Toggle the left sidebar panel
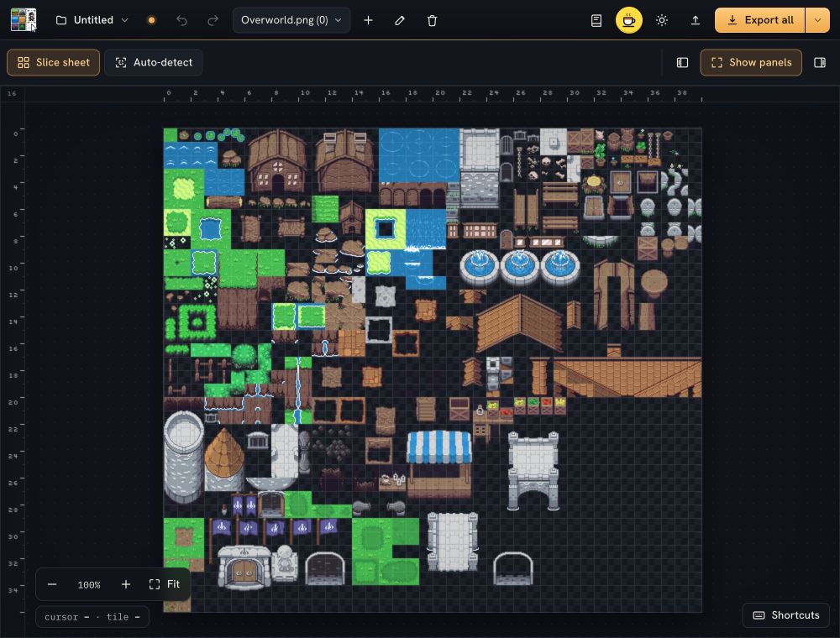 point(682,63)
